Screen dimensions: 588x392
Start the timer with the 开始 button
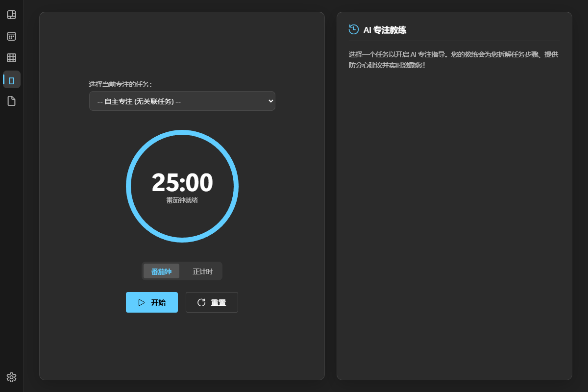tap(152, 302)
